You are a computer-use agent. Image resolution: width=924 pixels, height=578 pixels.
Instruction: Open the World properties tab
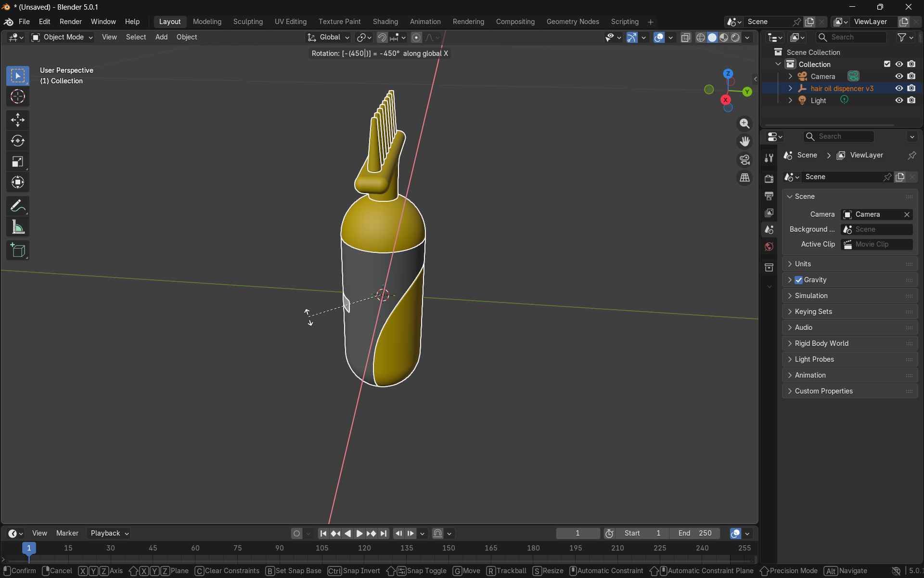(769, 247)
